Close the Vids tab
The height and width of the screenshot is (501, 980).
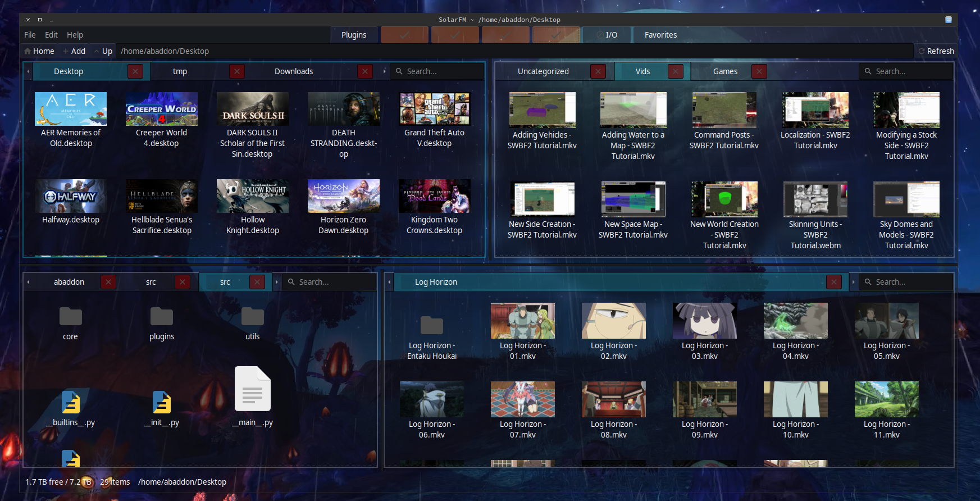pyautogui.click(x=676, y=71)
